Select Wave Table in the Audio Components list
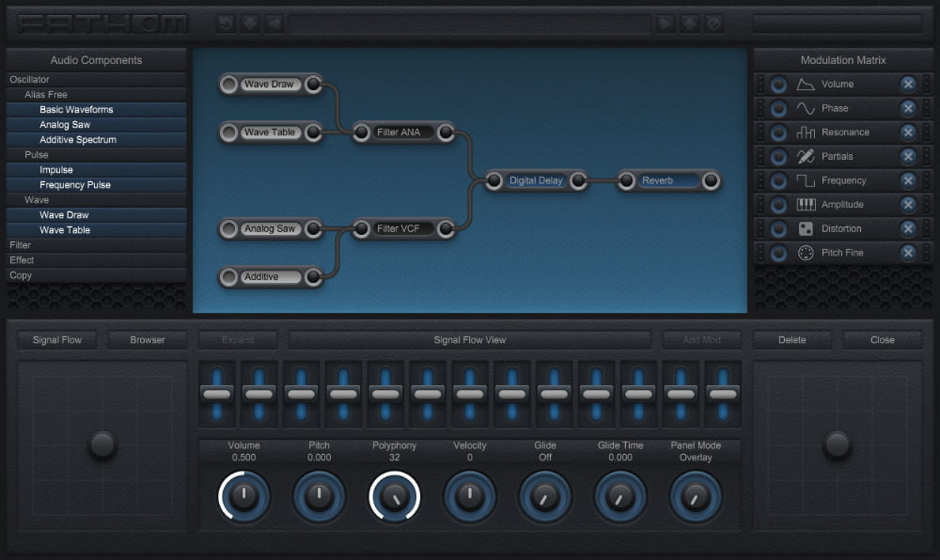The height and width of the screenshot is (560, 940). 96,230
